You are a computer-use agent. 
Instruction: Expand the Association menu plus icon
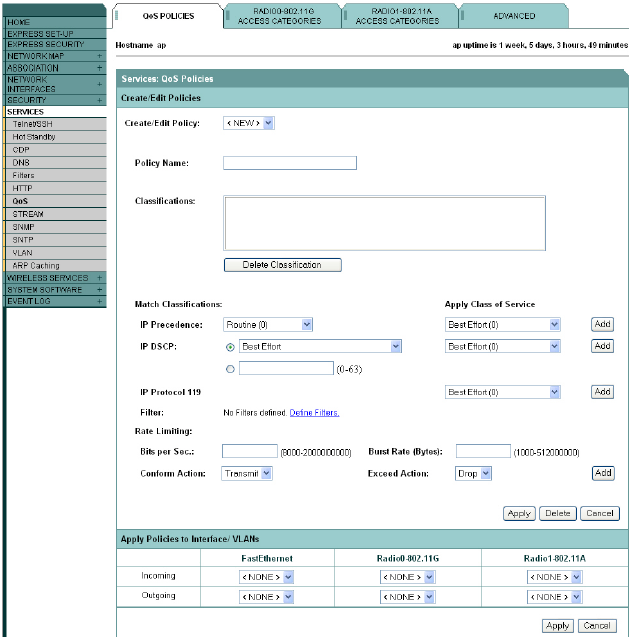tap(99, 67)
